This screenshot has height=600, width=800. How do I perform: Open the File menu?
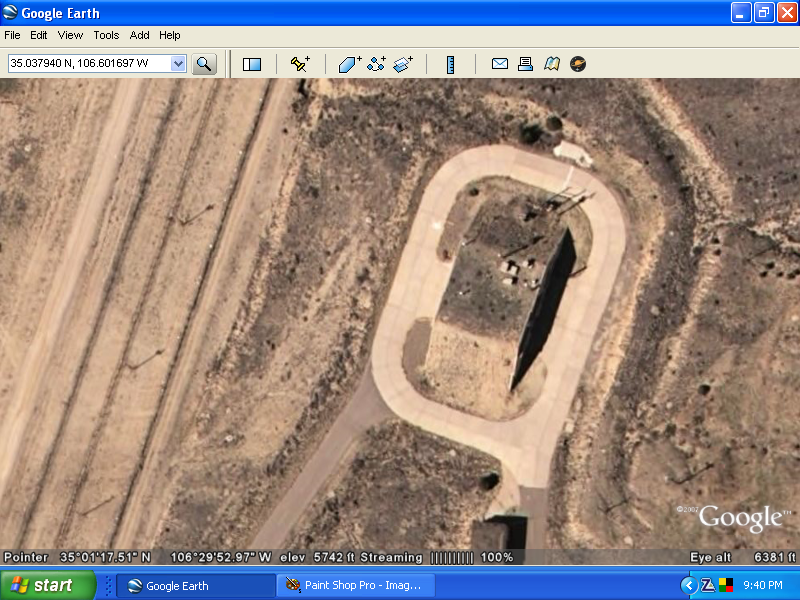click(12, 35)
